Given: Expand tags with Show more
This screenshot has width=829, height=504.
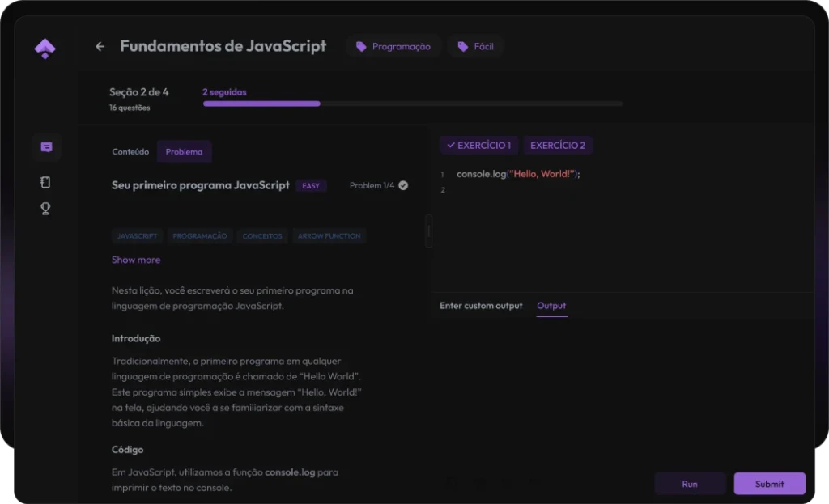Looking at the screenshot, I should [x=136, y=260].
